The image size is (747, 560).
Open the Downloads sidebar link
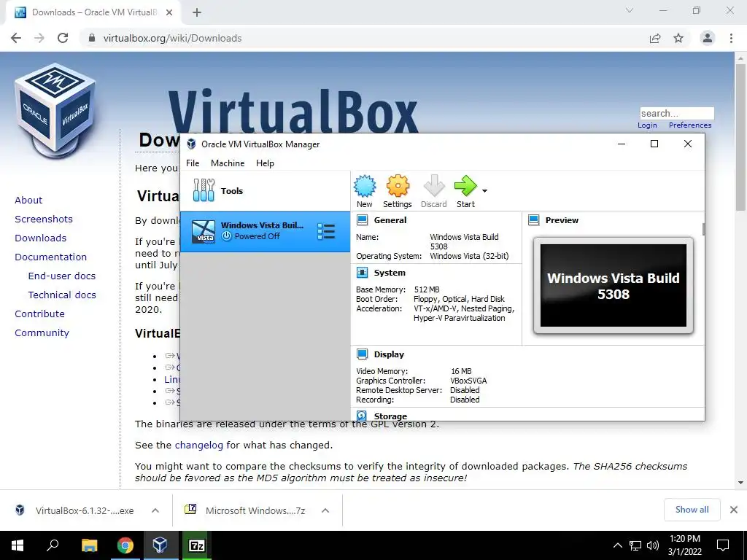coord(41,238)
